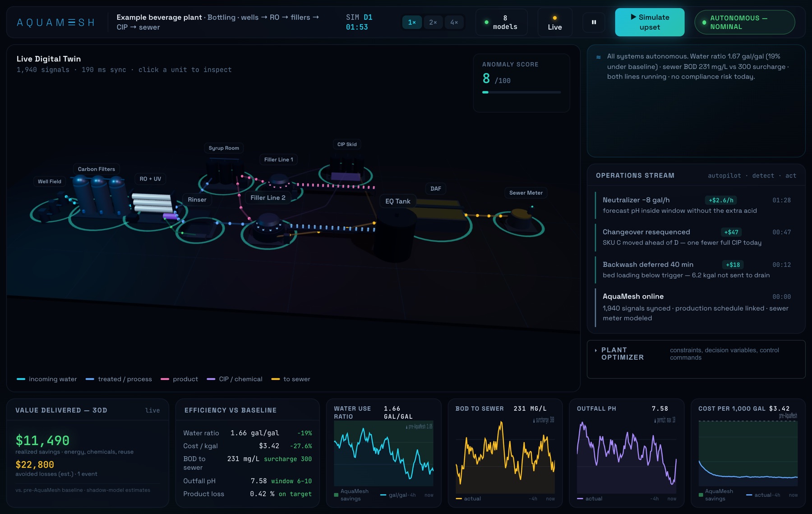Click the Autonomous — Nominal status pill
812x514 pixels.
pyautogui.click(x=744, y=22)
